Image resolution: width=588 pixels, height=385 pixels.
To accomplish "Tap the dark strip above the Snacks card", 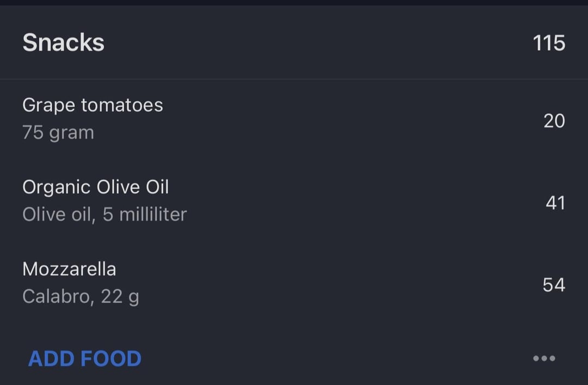I will pos(294,3).
